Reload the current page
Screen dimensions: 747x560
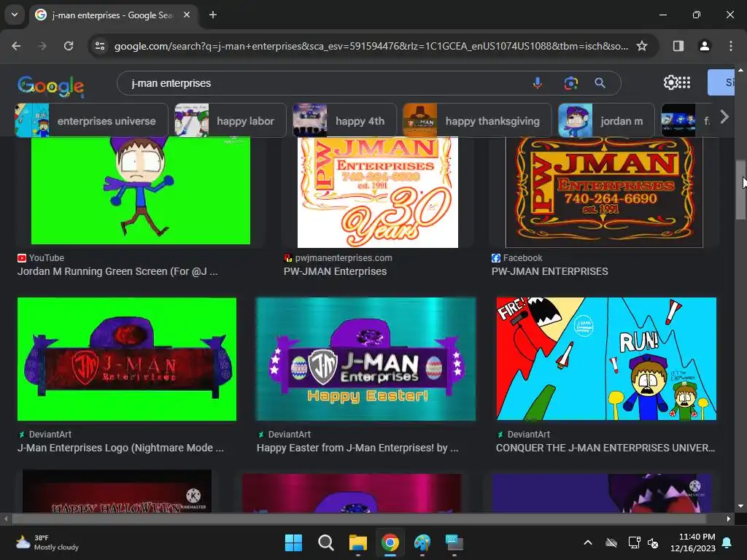[x=69, y=46]
